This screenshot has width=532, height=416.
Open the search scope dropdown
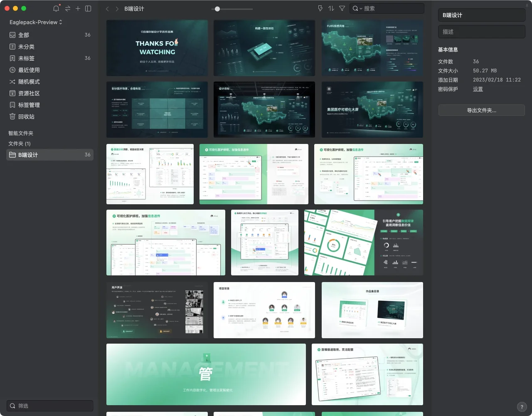click(357, 8)
